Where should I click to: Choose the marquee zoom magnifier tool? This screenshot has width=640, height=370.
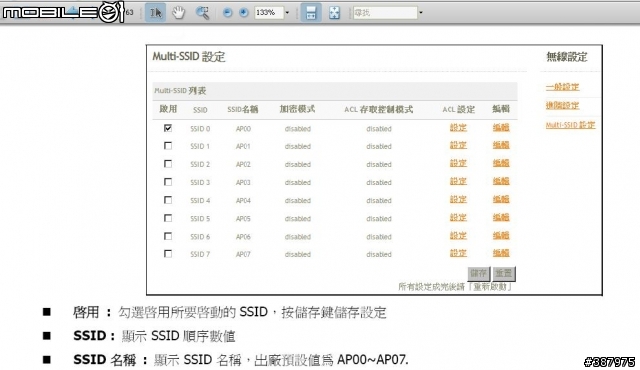pyautogui.click(x=202, y=13)
